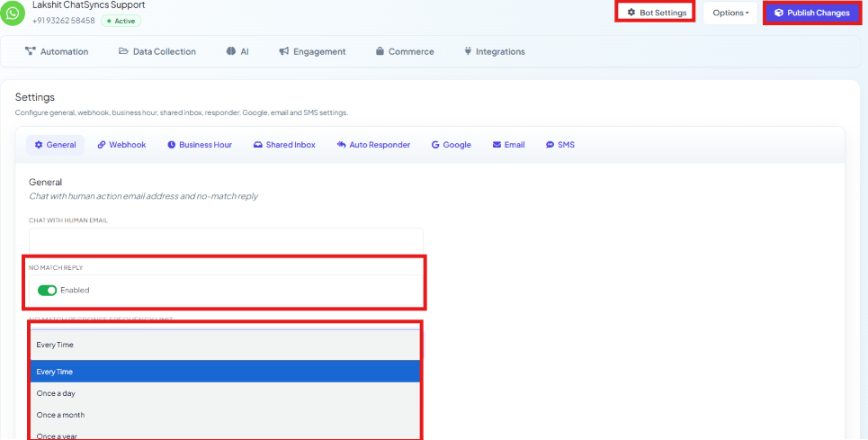The image size is (868, 440).
Task: Click the Settings heading
Action: [x=35, y=97]
